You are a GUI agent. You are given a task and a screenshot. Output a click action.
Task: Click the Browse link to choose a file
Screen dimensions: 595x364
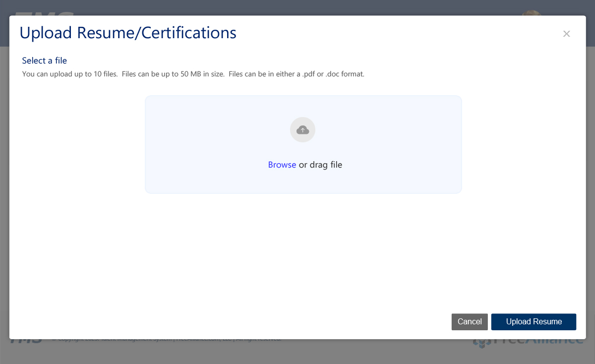click(x=282, y=165)
